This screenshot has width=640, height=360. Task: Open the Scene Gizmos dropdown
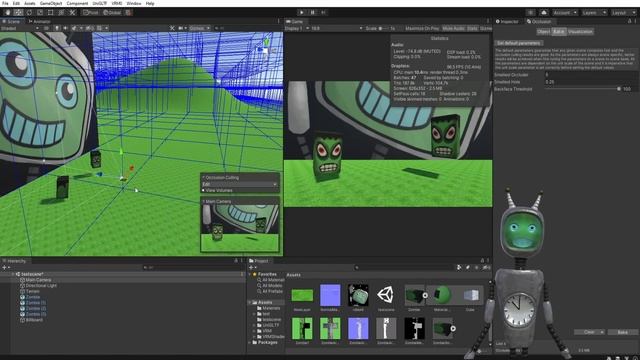coord(200,28)
